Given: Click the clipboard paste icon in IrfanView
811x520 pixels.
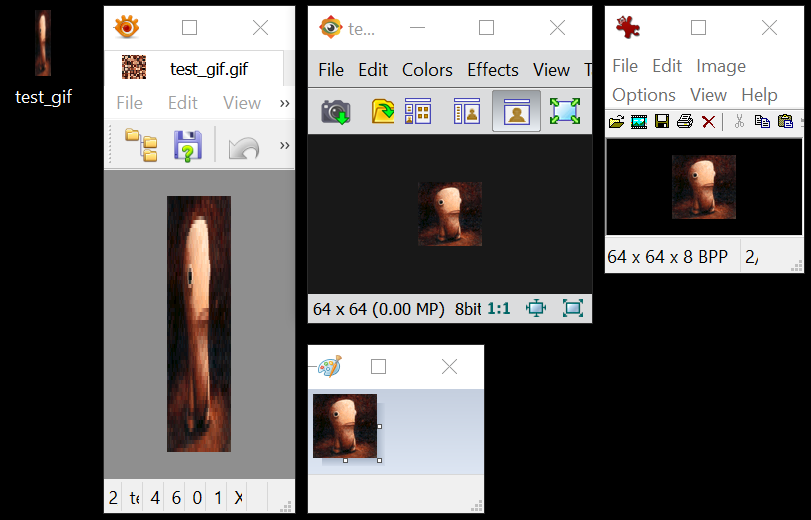Looking at the screenshot, I should pyautogui.click(x=785, y=122).
